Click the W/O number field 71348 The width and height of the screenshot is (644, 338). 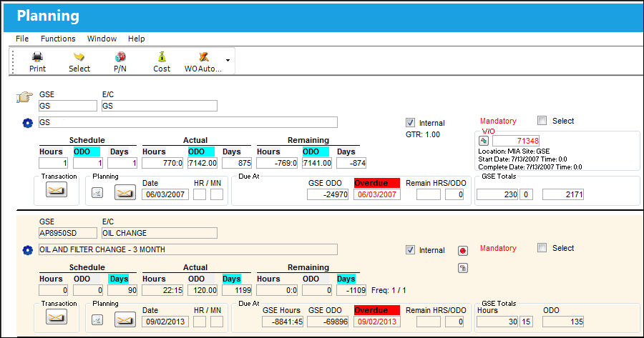coord(516,141)
